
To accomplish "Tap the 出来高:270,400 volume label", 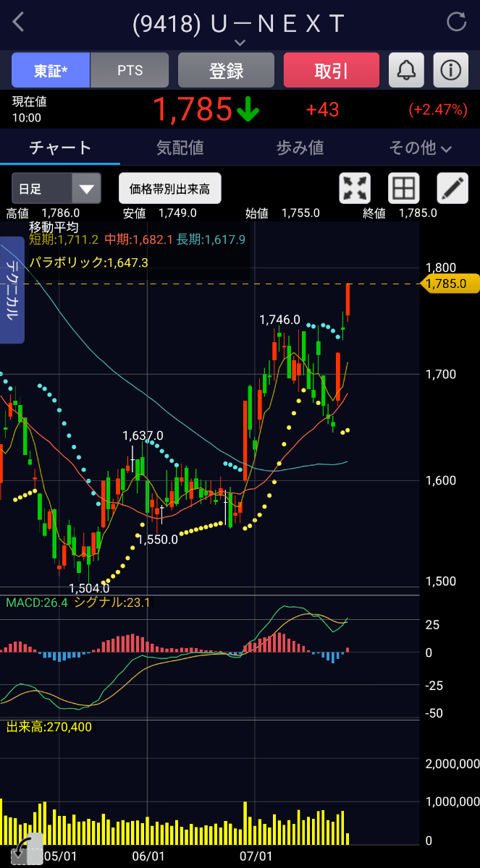I will (x=49, y=727).
